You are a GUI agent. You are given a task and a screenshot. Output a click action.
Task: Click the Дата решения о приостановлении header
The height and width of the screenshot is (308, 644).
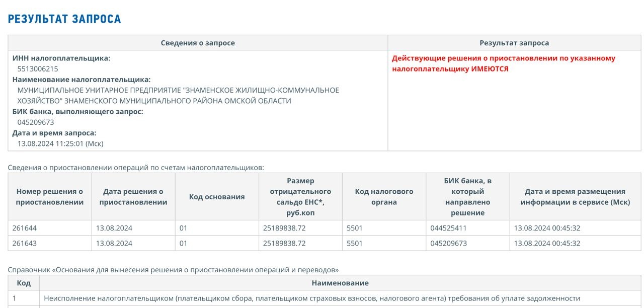click(133, 197)
